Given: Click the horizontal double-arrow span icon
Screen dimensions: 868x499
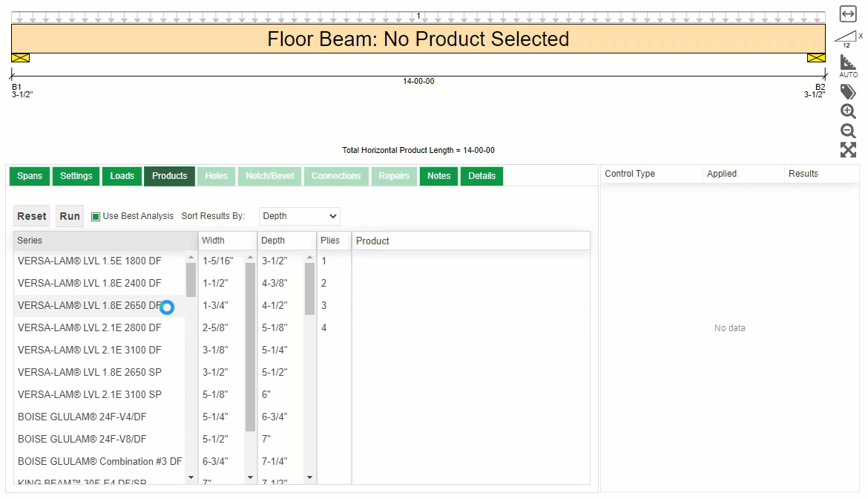Looking at the screenshot, I should tap(848, 14).
